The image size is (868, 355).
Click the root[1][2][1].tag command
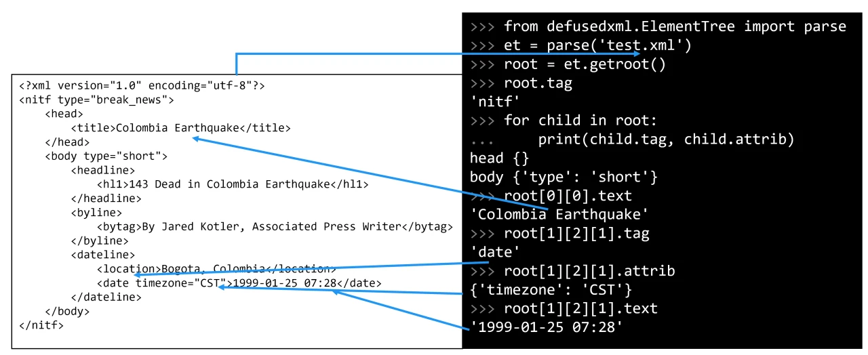tap(576, 234)
